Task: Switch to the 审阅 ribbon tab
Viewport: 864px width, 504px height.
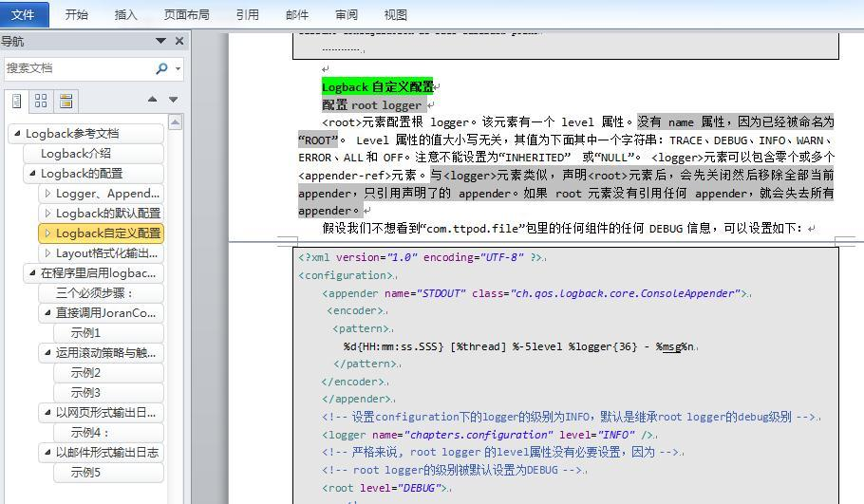Action: tap(347, 14)
